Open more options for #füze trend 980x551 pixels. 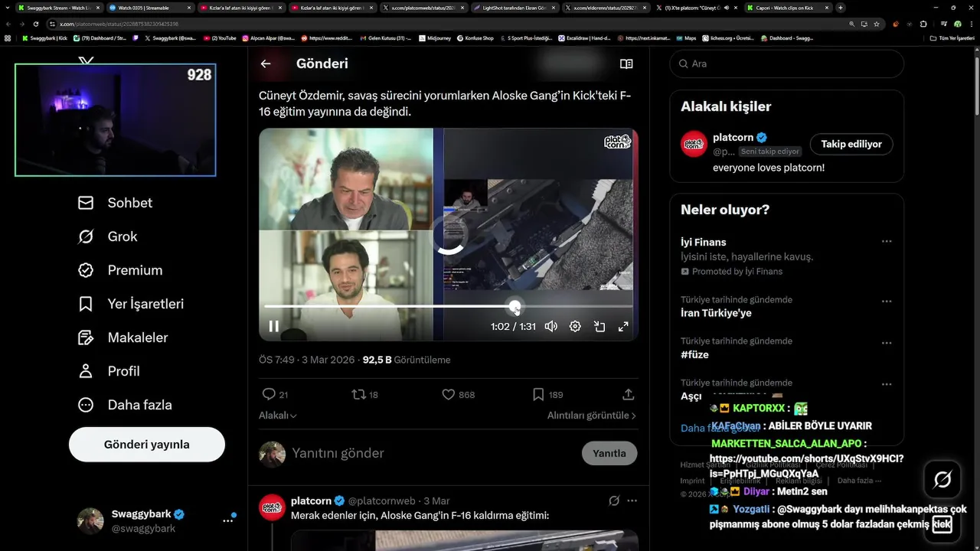pyautogui.click(x=887, y=343)
